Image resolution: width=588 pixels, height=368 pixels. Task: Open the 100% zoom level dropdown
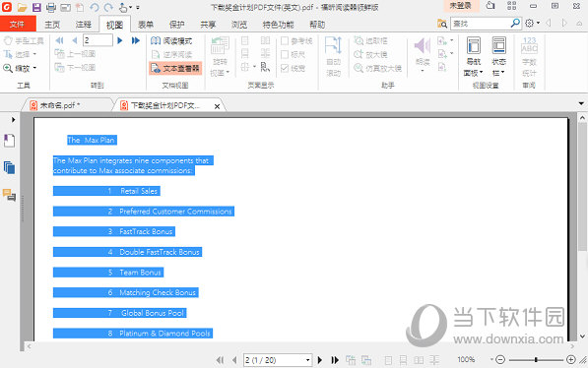pos(491,360)
